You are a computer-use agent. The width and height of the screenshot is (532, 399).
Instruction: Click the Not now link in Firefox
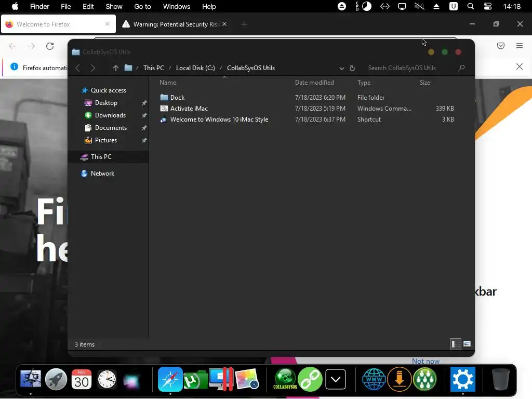coord(425,361)
